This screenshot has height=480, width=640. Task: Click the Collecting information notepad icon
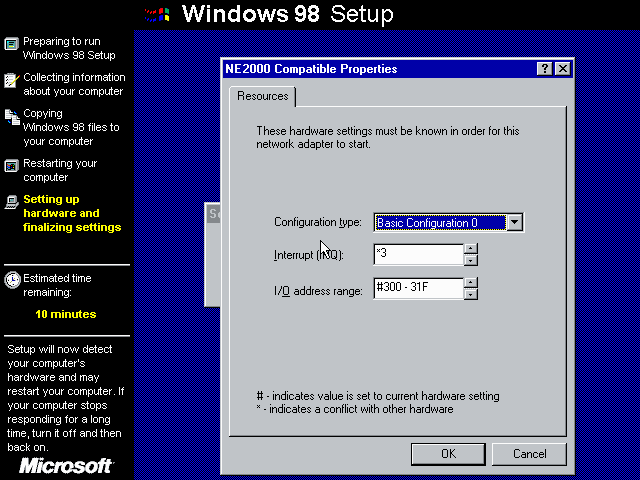11,80
